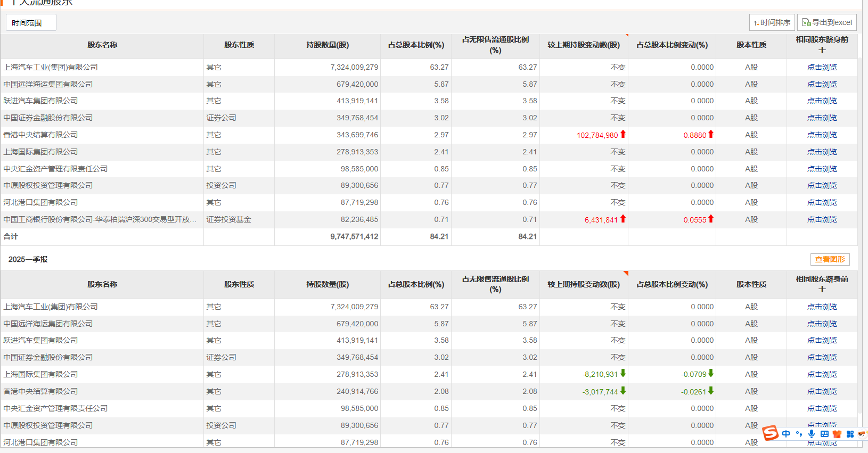
Task: Sort by 持股数量(股) header in first table
Action: [x=327, y=45]
